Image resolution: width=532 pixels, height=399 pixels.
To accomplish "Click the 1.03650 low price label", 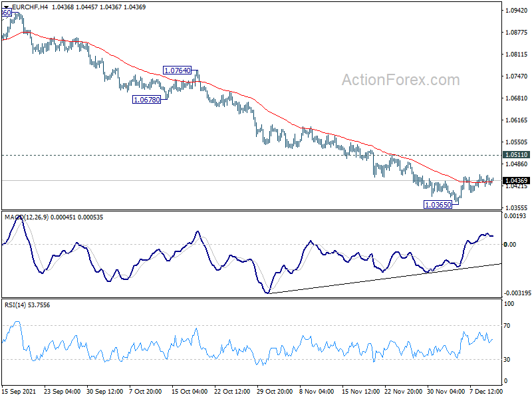I will 438,205.
